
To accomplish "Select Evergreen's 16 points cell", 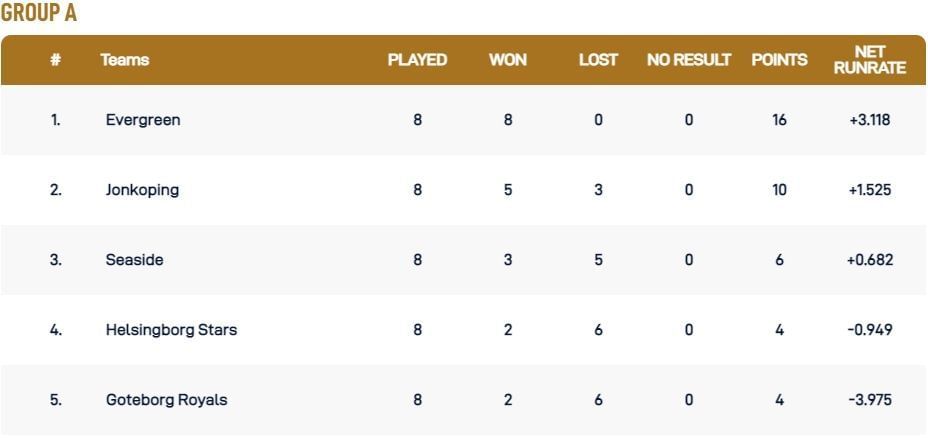I will [x=779, y=120].
